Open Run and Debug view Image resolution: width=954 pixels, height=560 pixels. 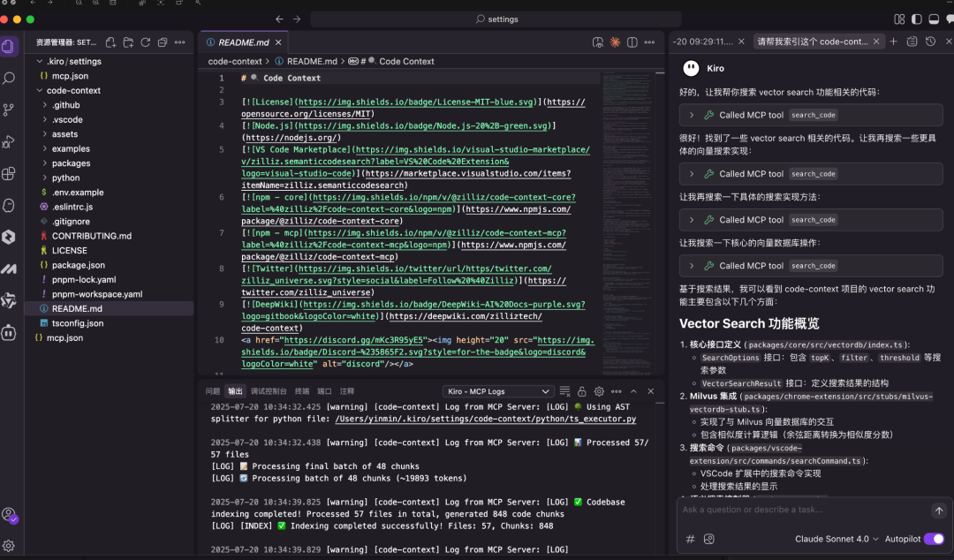click(x=9, y=142)
